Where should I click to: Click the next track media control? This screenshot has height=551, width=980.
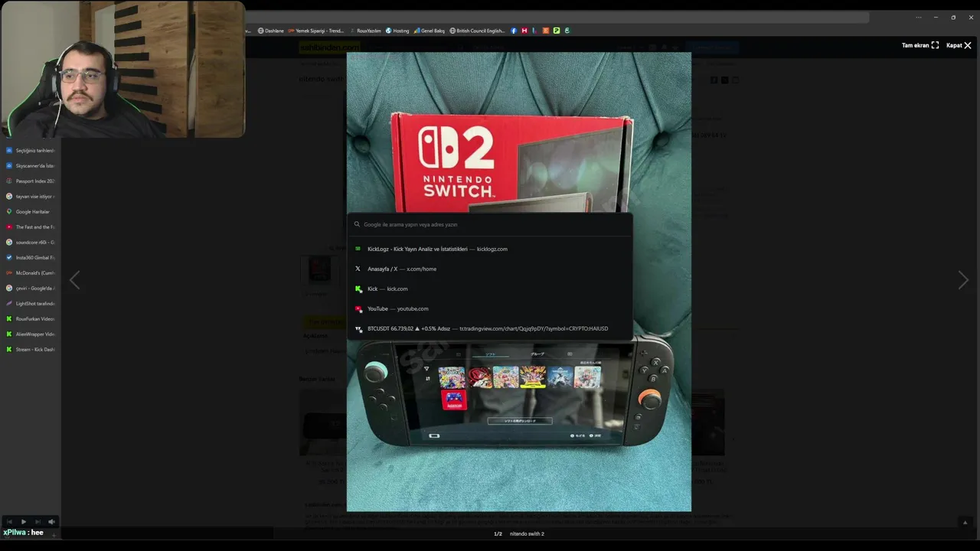(x=38, y=522)
